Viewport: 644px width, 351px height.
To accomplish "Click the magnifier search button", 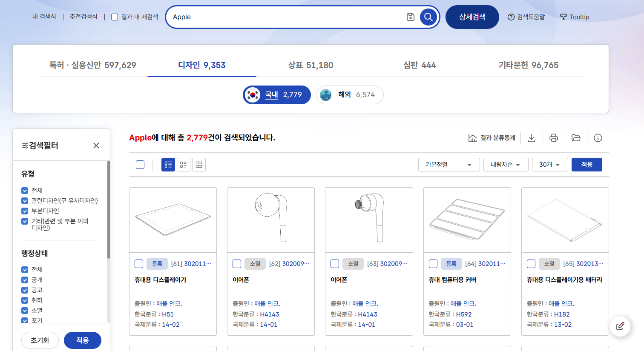I will [x=428, y=17].
